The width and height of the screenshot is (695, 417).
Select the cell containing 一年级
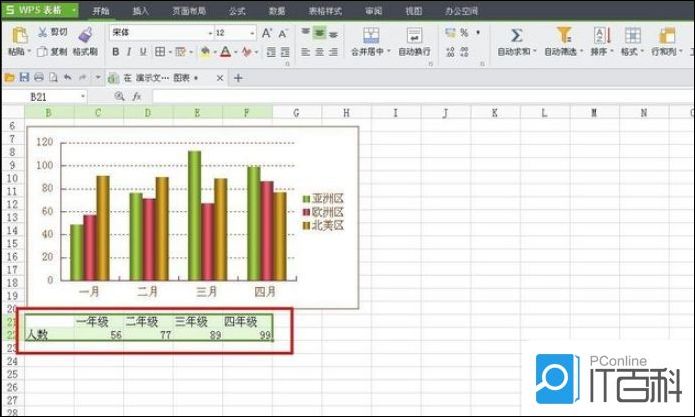click(99, 322)
